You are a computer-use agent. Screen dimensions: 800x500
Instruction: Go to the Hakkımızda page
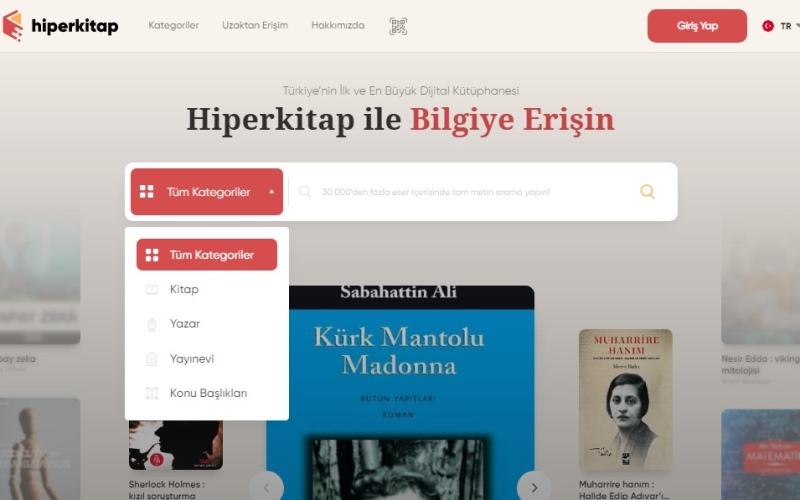click(338, 25)
